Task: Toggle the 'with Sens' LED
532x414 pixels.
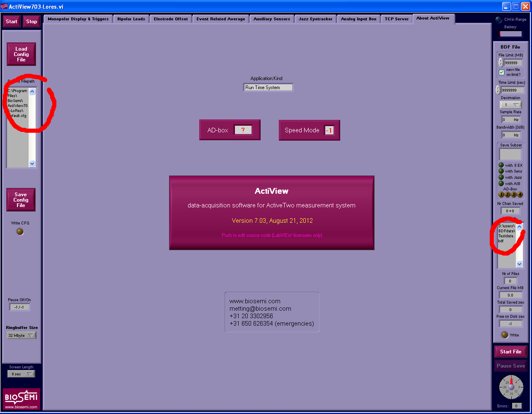Action: [501, 171]
